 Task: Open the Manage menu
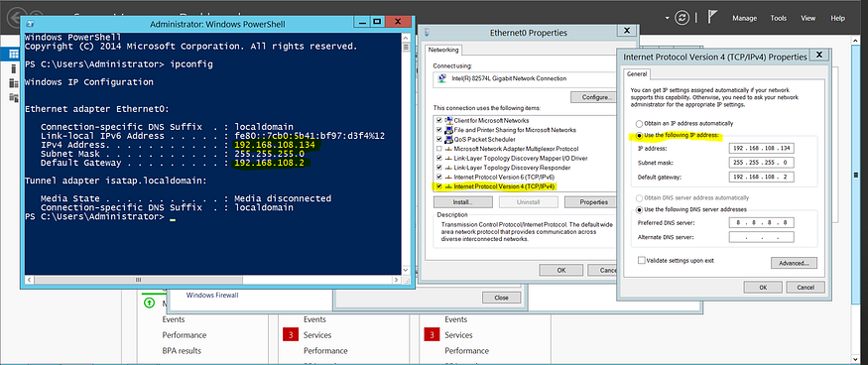pos(744,18)
